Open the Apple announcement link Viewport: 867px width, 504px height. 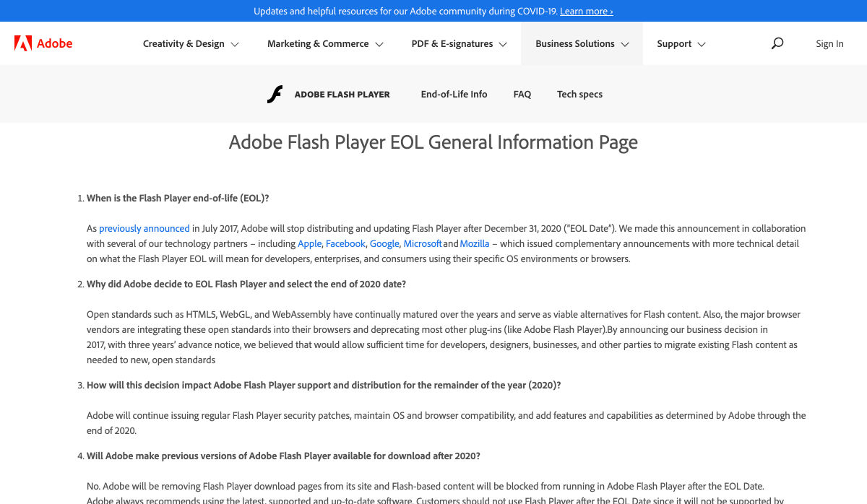(309, 243)
